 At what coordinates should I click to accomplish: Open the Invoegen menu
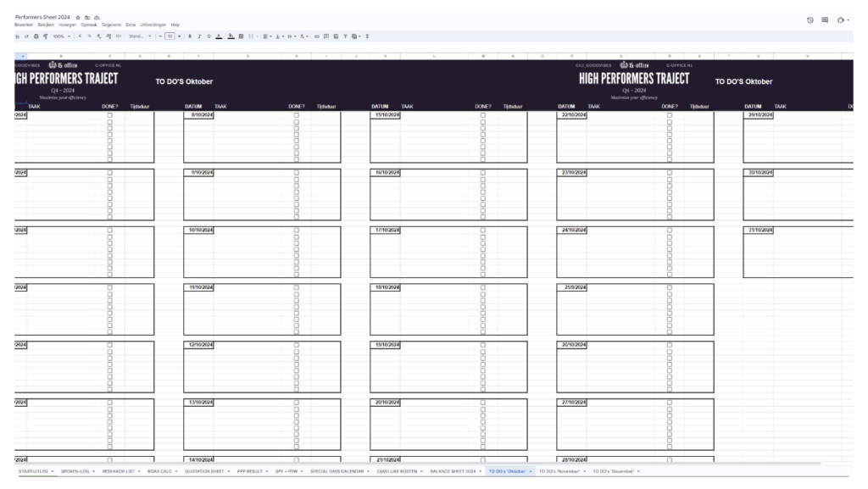point(68,25)
